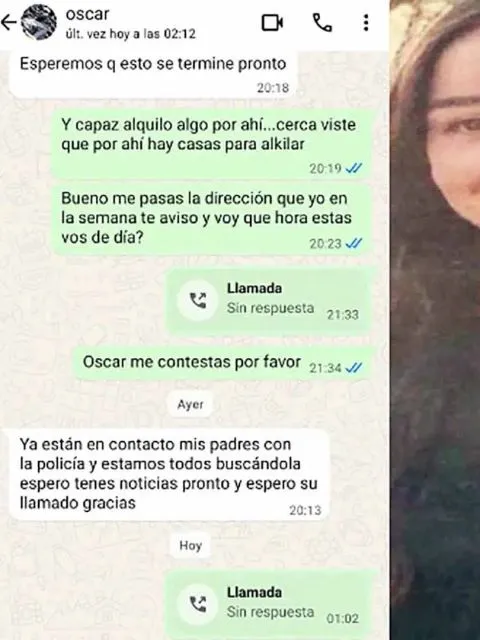Tap the read ticks on the 20:19 message
This screenshot has width=480, height=640.
pos(353,169)
